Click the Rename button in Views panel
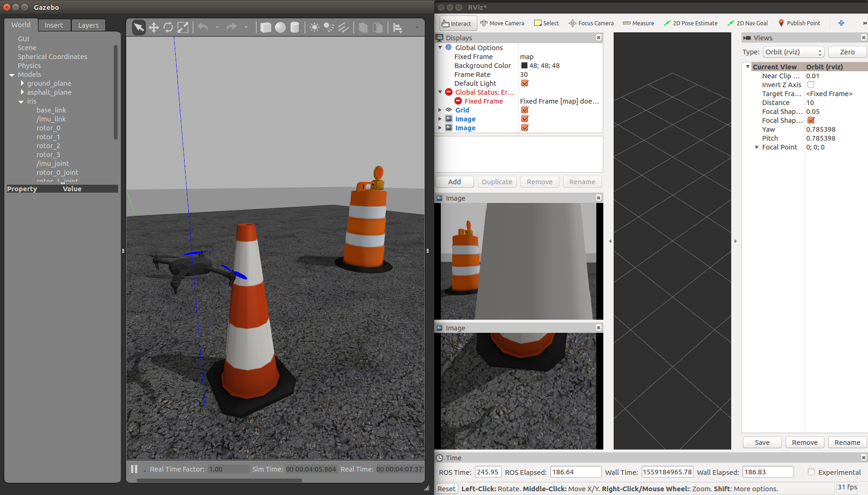Screen dimensions: 868x495 tap(847, 442)
